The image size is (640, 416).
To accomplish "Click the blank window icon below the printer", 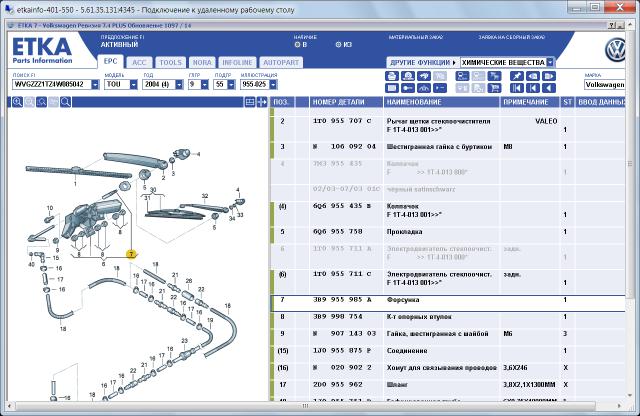I will tap(391, 88).
